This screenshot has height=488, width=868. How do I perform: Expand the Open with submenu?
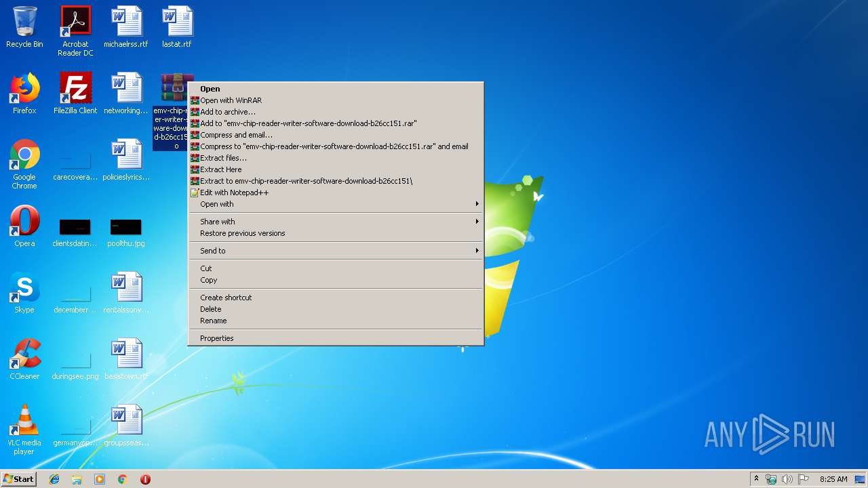[336, 204]
